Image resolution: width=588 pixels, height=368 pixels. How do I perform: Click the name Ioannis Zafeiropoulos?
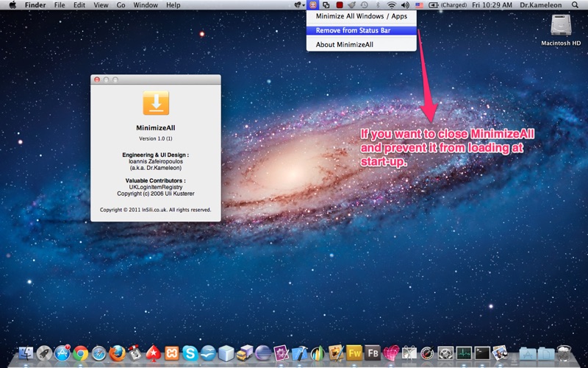click(x=156, y=161)
